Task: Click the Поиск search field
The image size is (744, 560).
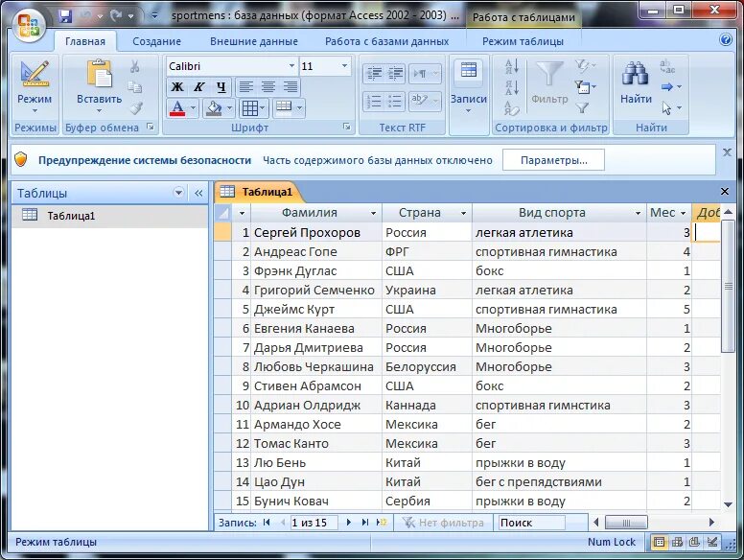Action: click(531, 523)
